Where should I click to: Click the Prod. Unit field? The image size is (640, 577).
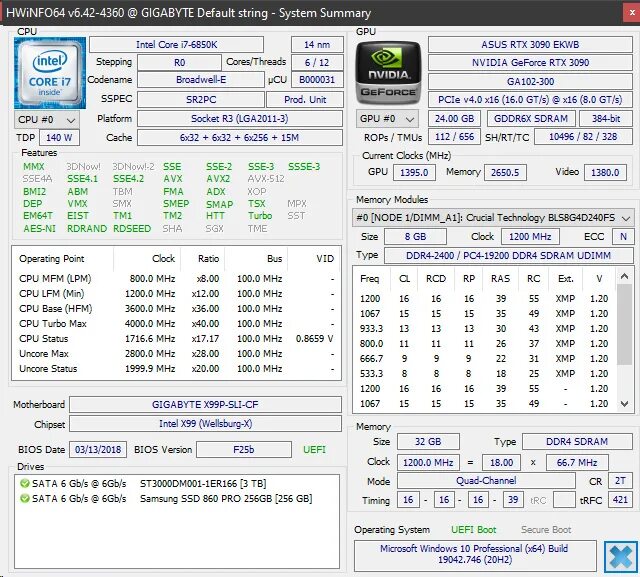(305, 100)
